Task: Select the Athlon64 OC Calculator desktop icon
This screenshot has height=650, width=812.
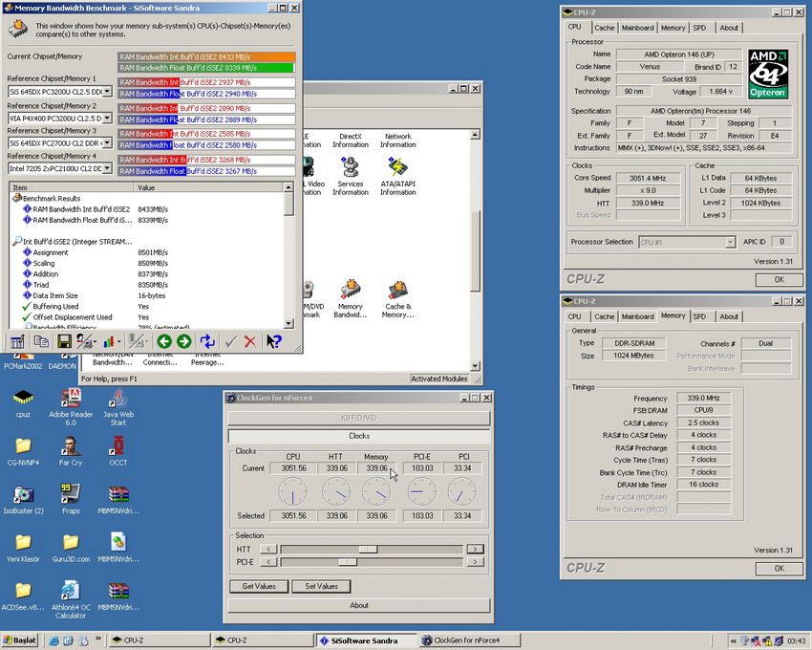Action: 71,600
